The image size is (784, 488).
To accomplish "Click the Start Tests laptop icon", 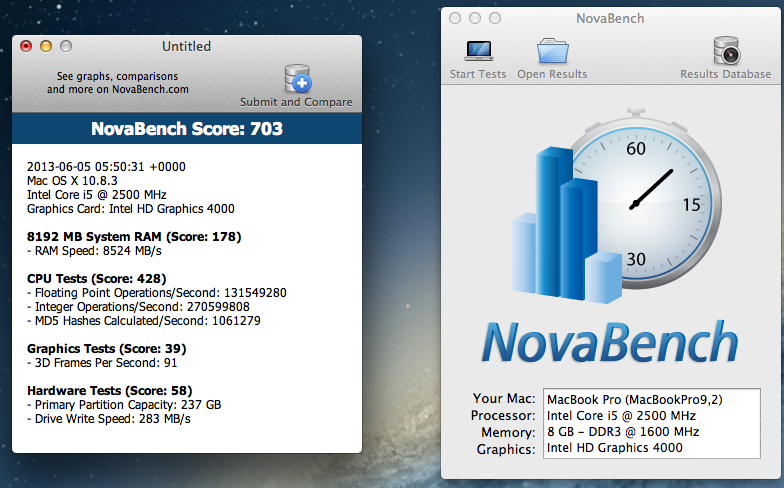I will [x=478, y=50].
